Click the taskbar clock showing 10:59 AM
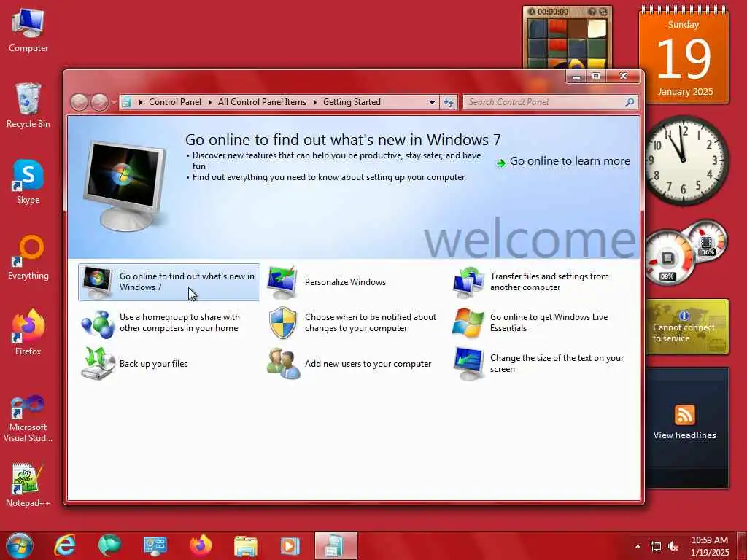The height and width of the screenshot is (560, 747). pyautogui.click(x=710, y=546)
